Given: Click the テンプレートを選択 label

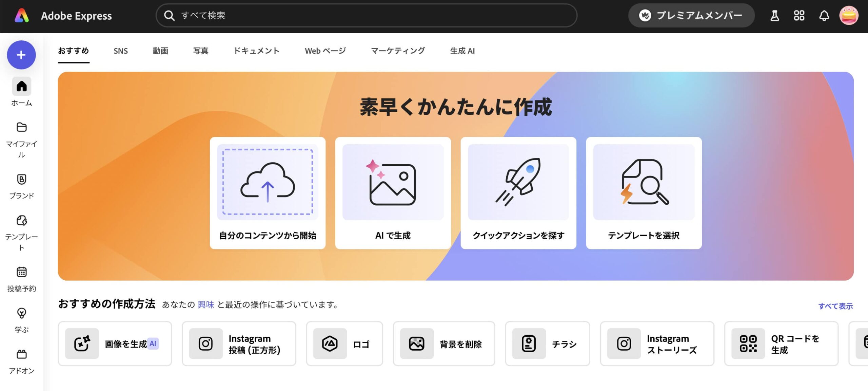Looking at the screenshot, I should (644, 236).
